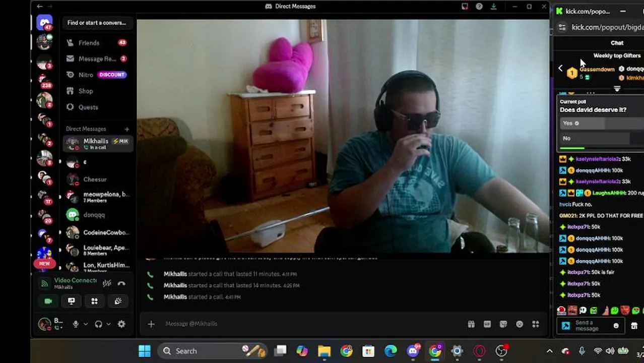This screenshot has width=644, height=363.
Task: Select the Mikhailis direct message
Action: pos(98,144)
